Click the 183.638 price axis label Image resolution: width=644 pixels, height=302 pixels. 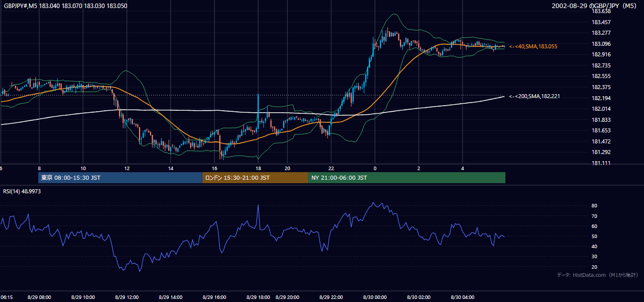click(x=601, y=11)
